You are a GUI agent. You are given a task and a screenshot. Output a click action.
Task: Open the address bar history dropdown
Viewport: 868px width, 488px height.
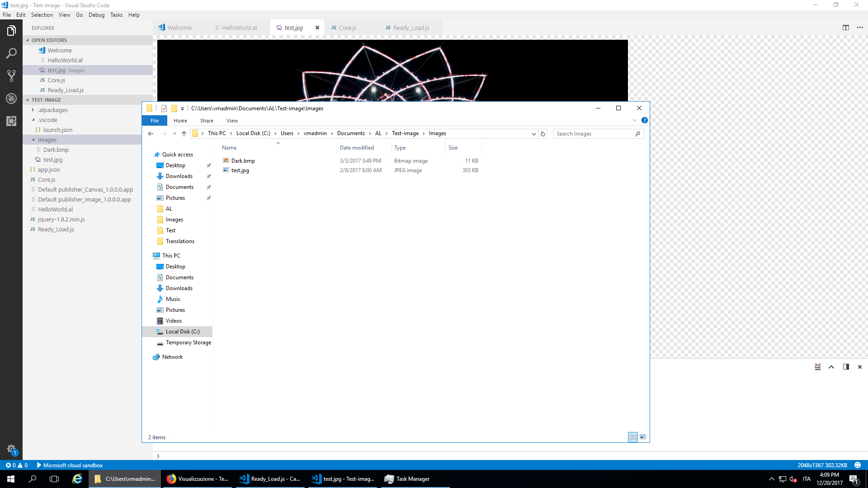click(534, 133)
